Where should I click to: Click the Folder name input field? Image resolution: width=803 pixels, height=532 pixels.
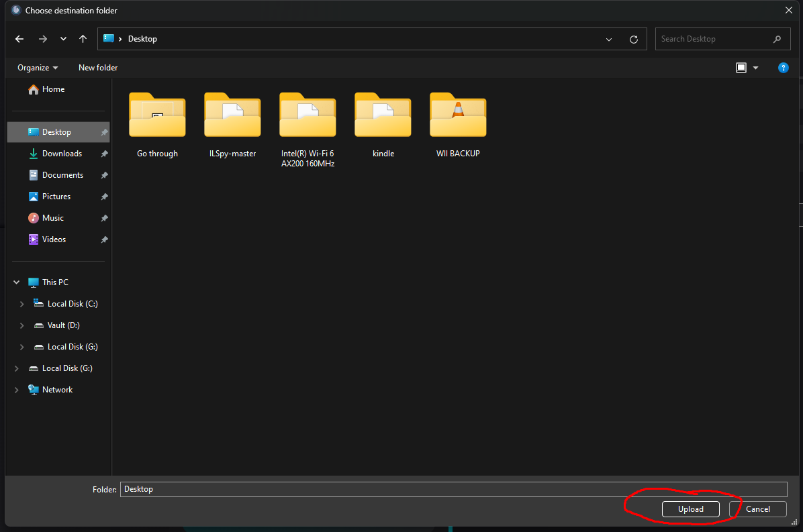[453, 489]
